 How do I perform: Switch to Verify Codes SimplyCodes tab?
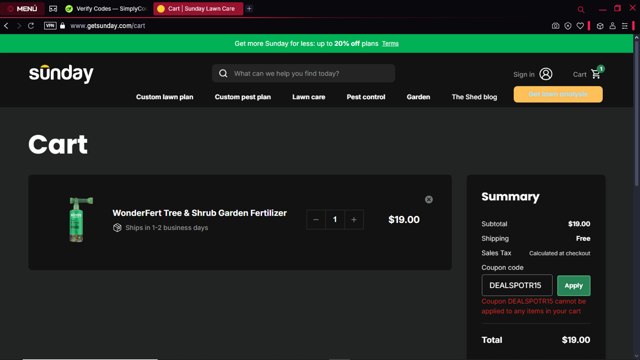pyautogui.click(x=107, y=9)
